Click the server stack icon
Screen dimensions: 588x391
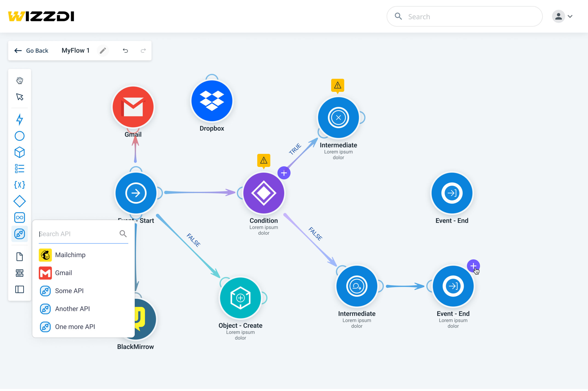20,273
